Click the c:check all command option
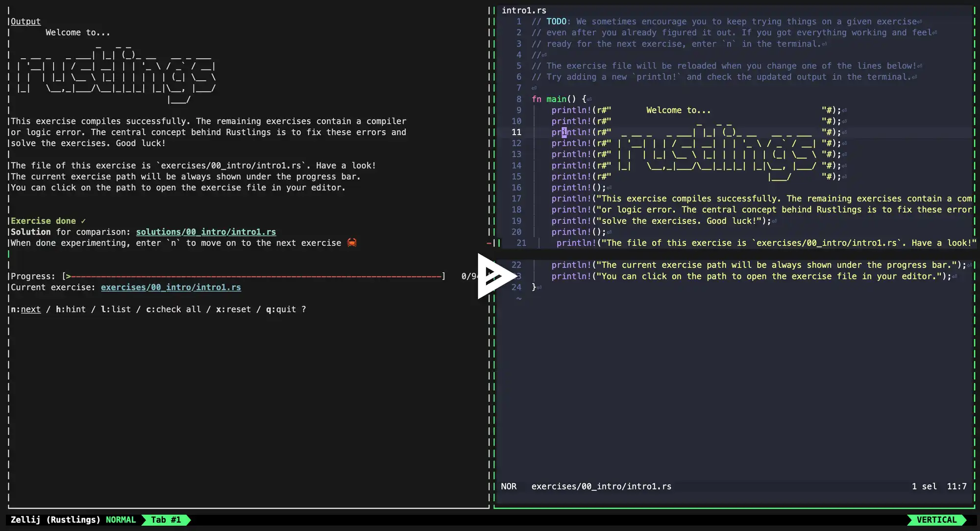Image resolution: width=980 pixels, height=531 pixels. (x=173, y=309)
